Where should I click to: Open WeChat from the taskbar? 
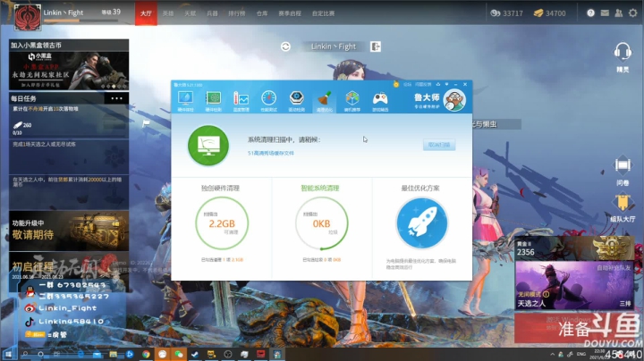(x=179, y=354)
